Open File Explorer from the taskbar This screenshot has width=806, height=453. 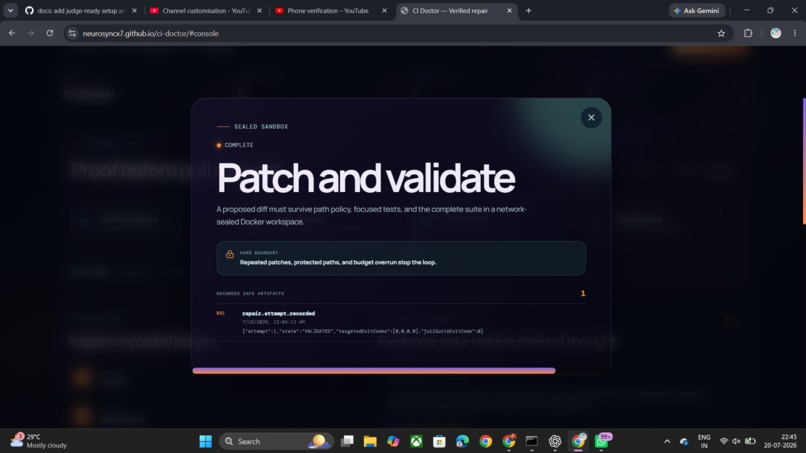pyautogui.click(x=370, y=441)
